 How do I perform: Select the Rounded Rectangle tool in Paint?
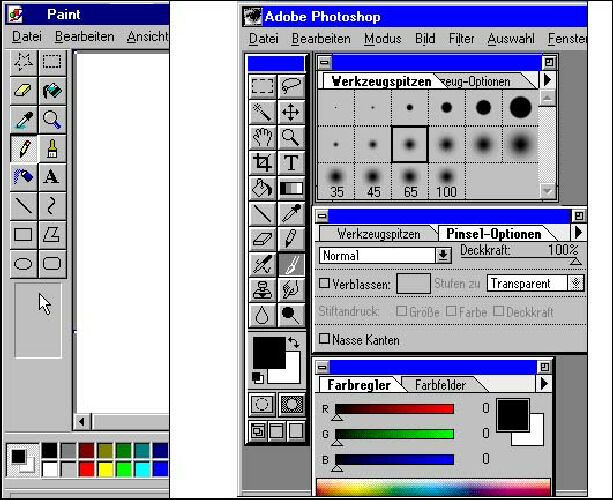[x=52, y=264]
